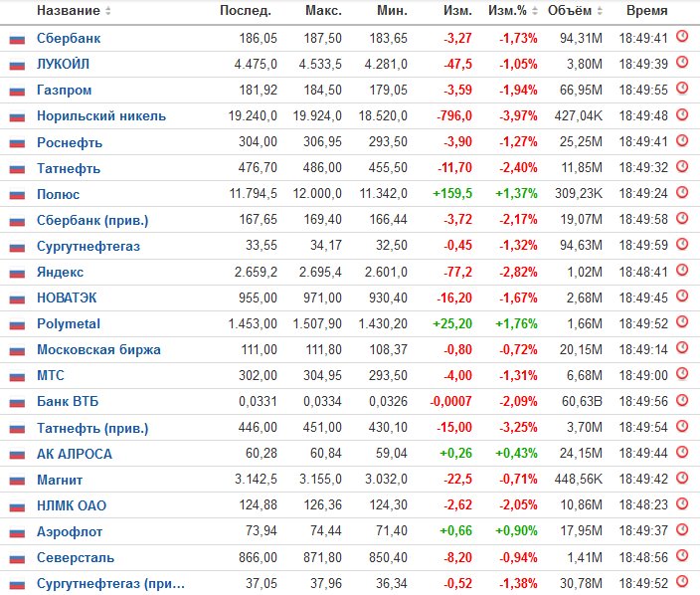The height and width of the screenshot is (595, 700).
Task: Open the Северсталь stock link
Action: point(76,557)
